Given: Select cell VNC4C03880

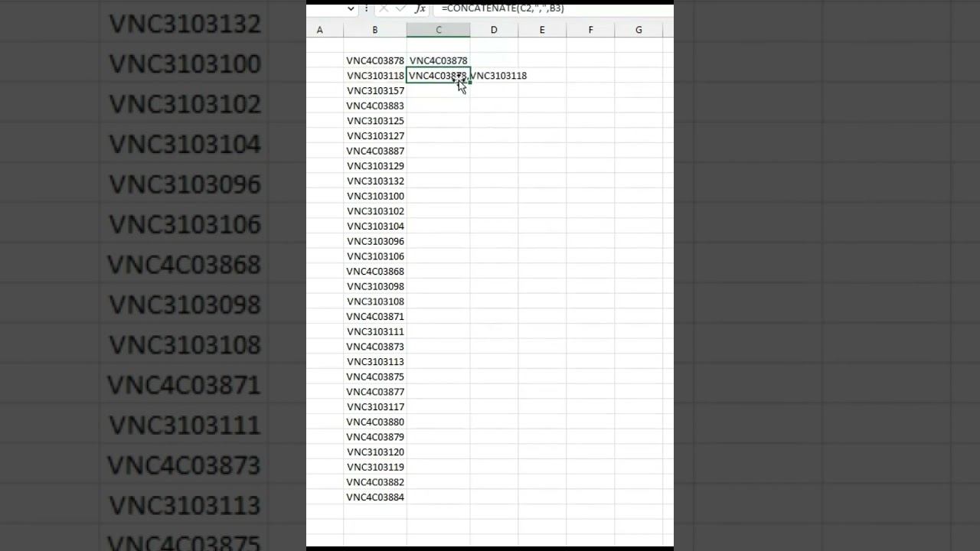Looking at the screenshot, I should 375,422.
